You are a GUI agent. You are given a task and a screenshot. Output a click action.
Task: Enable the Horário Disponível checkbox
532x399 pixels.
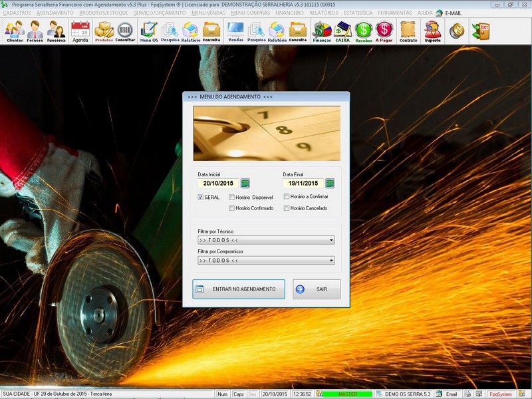[x=231, y=198]
